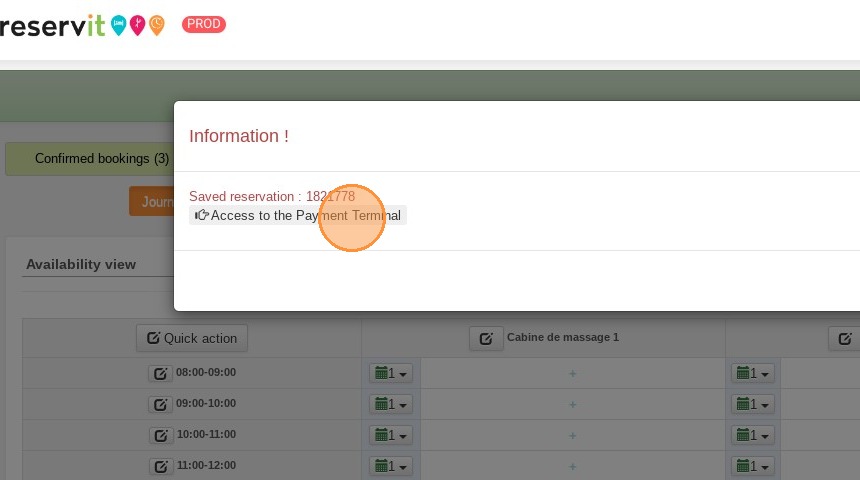
Task: Open second cabin calendar dropdown at 10:00-11:00
Action: [752, 436]
